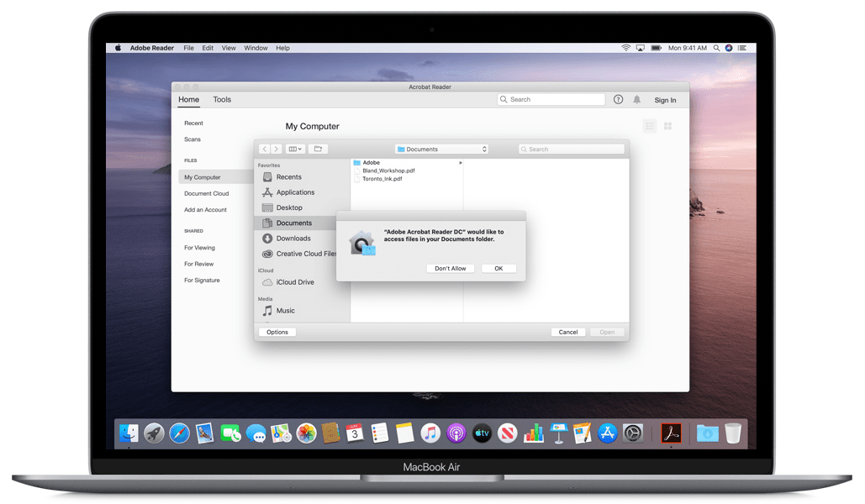Screen dimensions: 865x504
Task: Open the Window menu
Action: tap(256, 48)
